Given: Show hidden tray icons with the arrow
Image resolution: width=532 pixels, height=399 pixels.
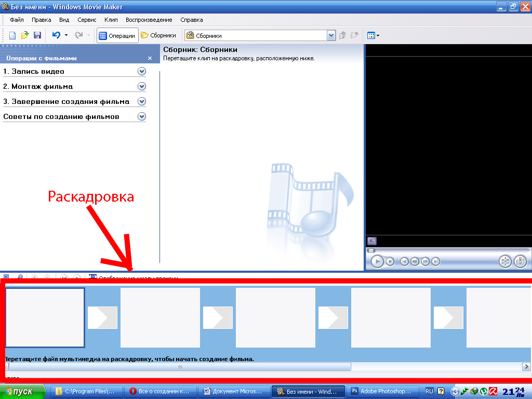Looking at the screenshot, I should pyautogui.click(x=455, y=392).
